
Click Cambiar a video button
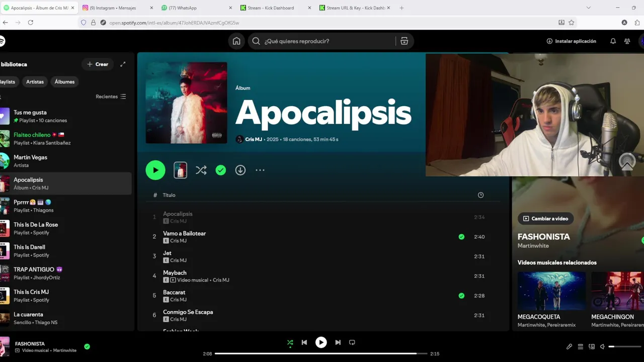coord(545,219)
